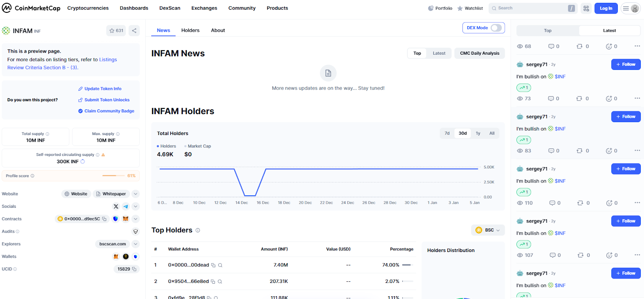644x299 pixels.
Task: Open the BSC chain dropdown
Action: pyautogui.click(x=488, y=230)
